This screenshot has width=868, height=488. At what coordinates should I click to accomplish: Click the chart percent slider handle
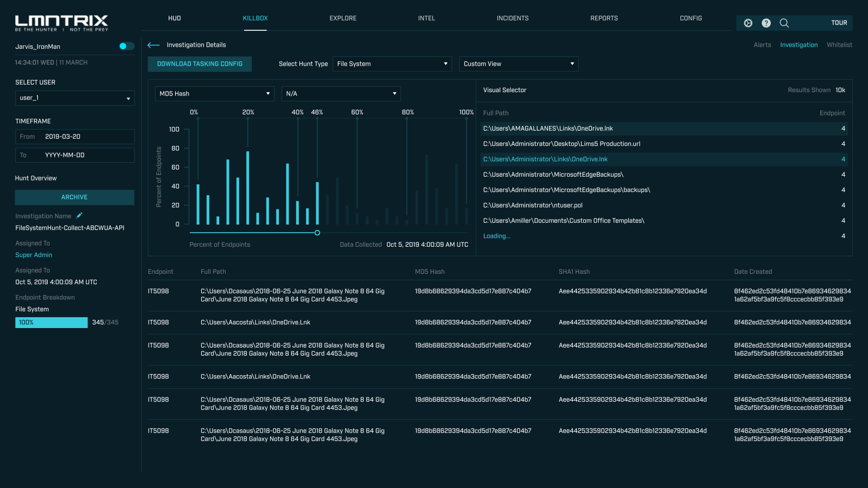[317, 233]
